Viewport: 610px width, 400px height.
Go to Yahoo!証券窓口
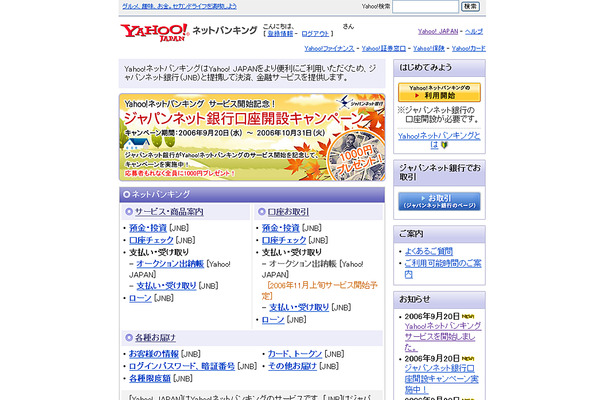[x=384, y=48]
